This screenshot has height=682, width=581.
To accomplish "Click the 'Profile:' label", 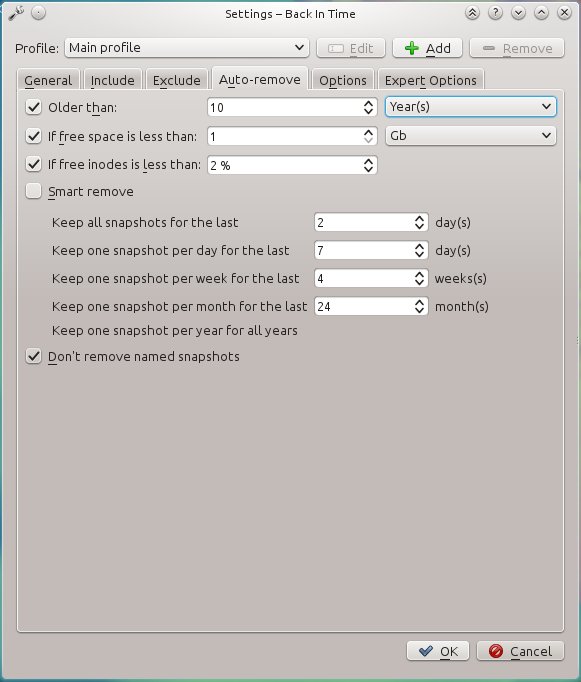I will click(37, 48).
